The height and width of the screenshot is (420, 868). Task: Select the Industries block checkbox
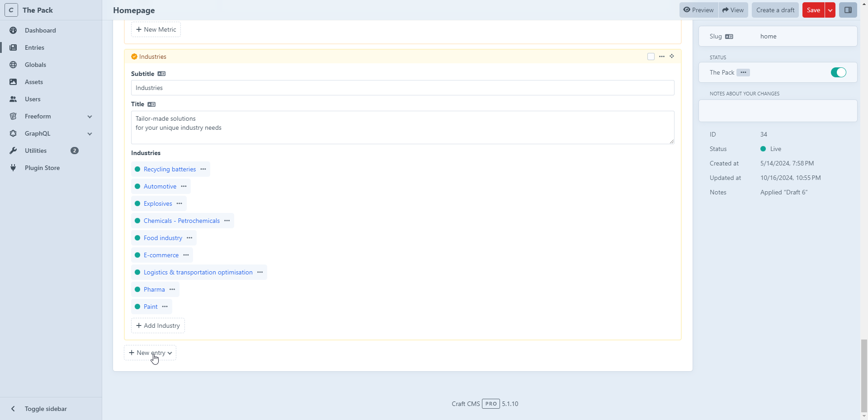(651, 57)
